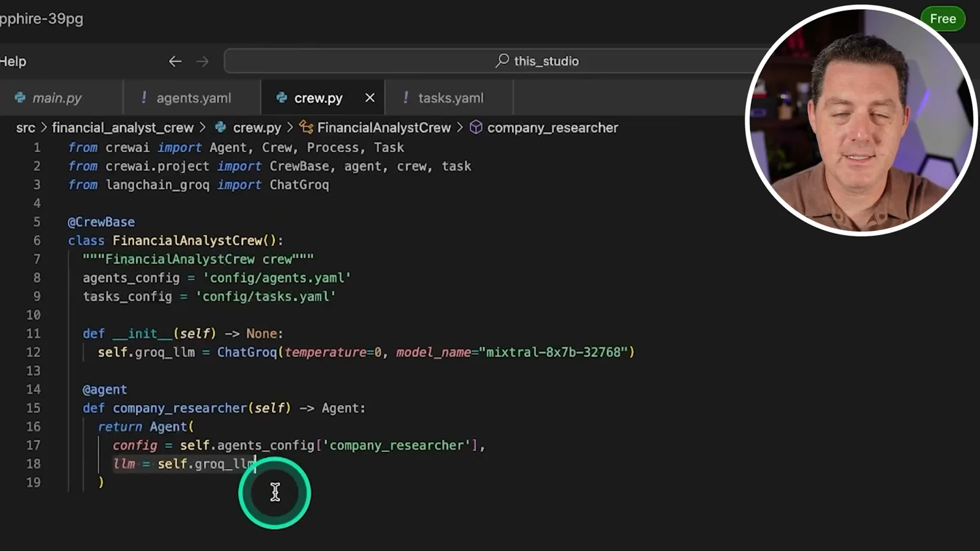Click the back navigation arrow
This screenshot has height=551, width=980.
click(x=175, y=61)
